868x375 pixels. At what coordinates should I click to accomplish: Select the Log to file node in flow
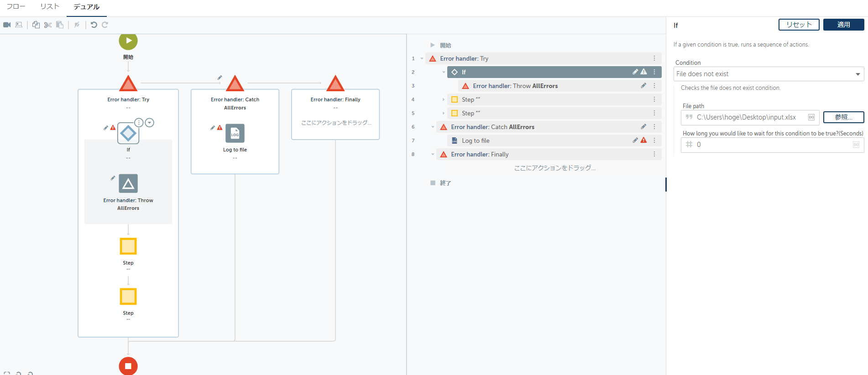(235, 133)
